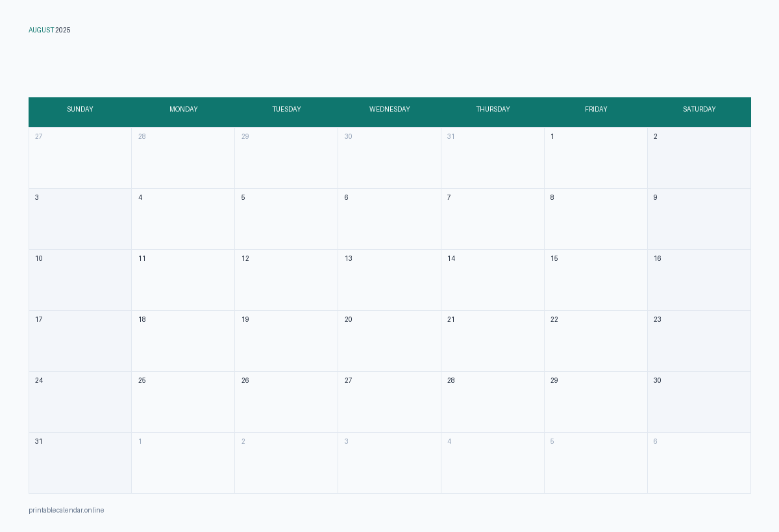This screenshot has width=779, height=532.
Task: Select Saturday August 9 cell
Action: [x=699, y=219]
